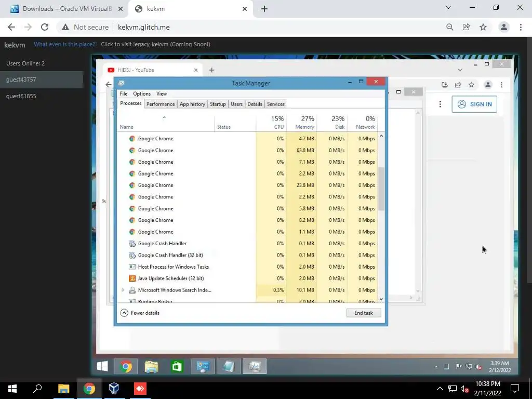Sort processes by the Name column header
Image resolution: width=532 pixels, height=399 pixels.
(166, 122)
